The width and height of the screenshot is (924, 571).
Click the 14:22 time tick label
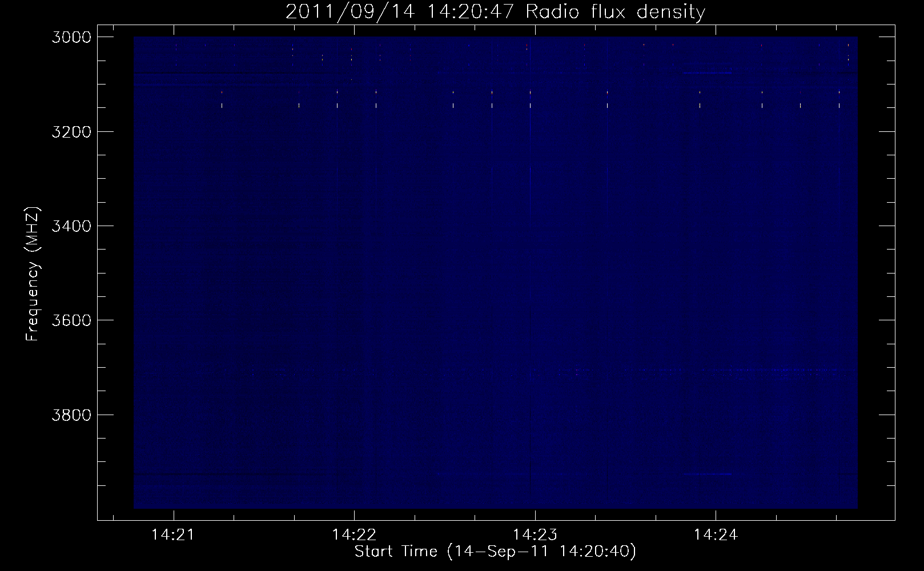click(x=354, y=534)
